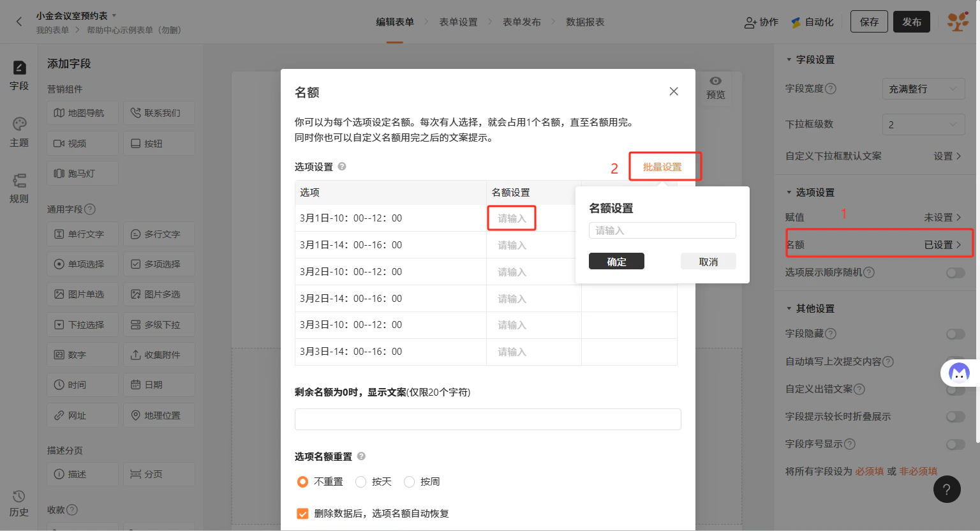
Task: Switch to the 表单设置 tab
Action: [x=458, y=22]
